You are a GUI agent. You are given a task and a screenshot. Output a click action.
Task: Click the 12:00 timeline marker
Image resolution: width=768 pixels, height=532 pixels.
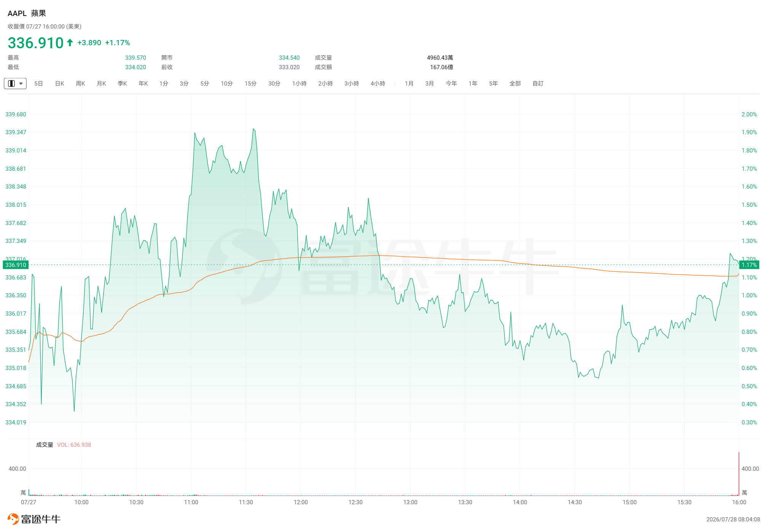[x=301, y=502]
